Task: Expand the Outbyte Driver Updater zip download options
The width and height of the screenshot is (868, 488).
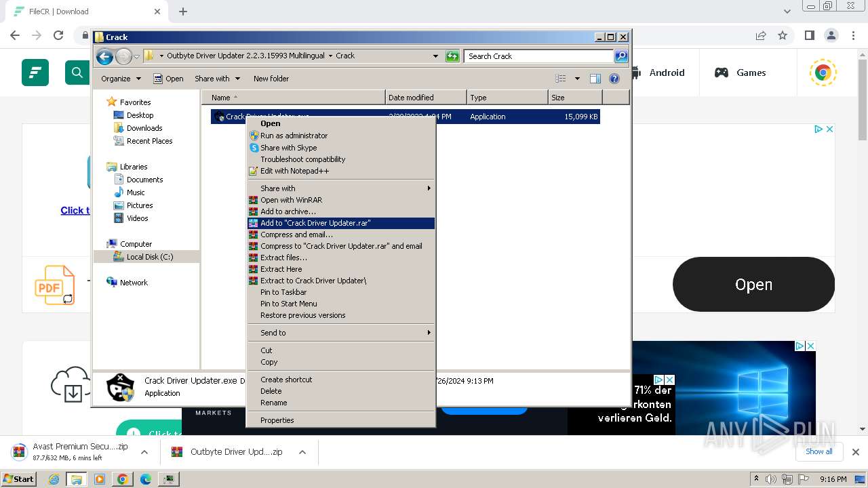Action: pyautogui.click(x=302, y=452)
